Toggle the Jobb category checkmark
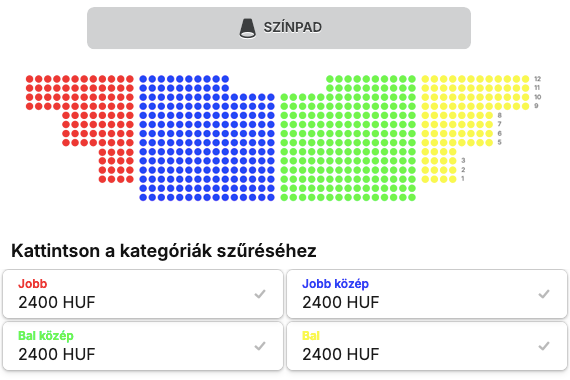570x380 pixels. click(260, 293)
